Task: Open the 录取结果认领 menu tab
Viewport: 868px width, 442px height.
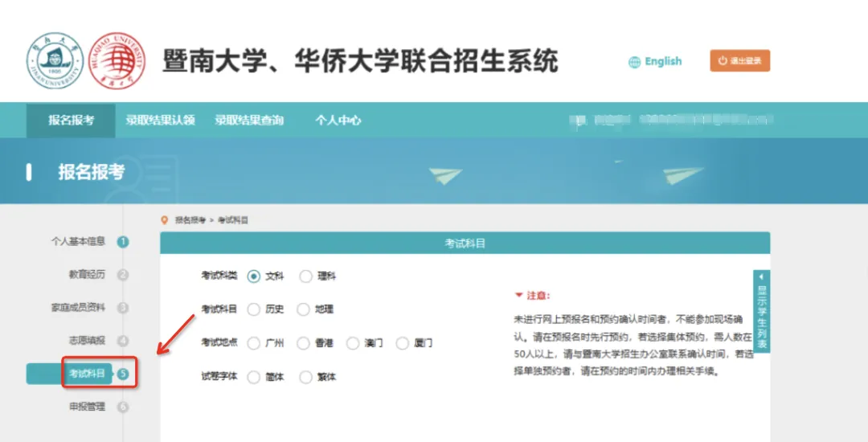Action: click(x=160, y=121)
